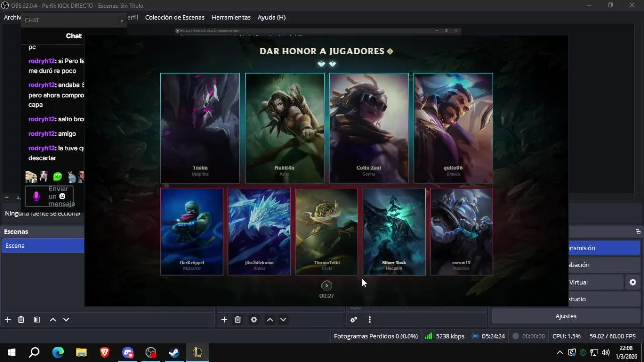Move source down in sources toolbar
The image size is (644, 362).
point(283,320)
